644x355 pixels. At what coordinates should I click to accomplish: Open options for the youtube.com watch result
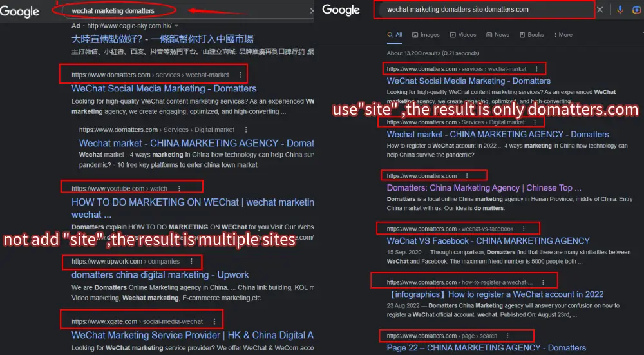tap(179, 189)
